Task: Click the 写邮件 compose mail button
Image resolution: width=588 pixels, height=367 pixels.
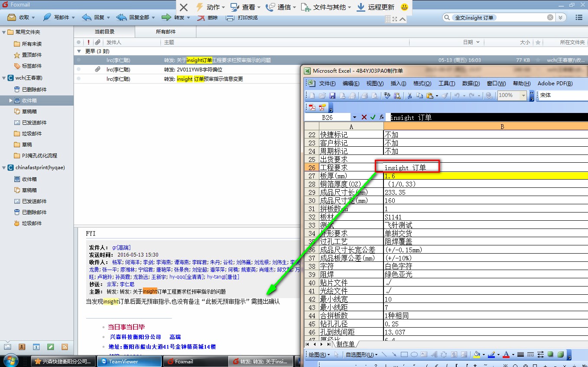Action: 57,18
